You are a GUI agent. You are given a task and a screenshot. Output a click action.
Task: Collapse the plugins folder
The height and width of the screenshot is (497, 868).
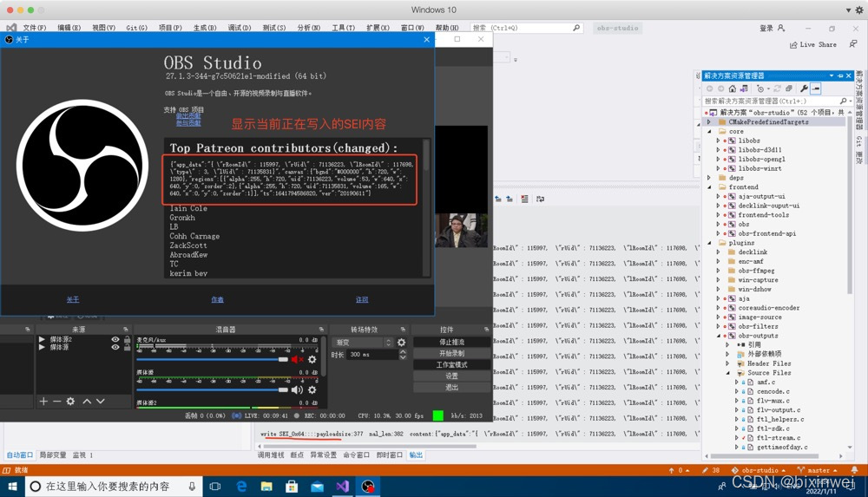point(709,242)
